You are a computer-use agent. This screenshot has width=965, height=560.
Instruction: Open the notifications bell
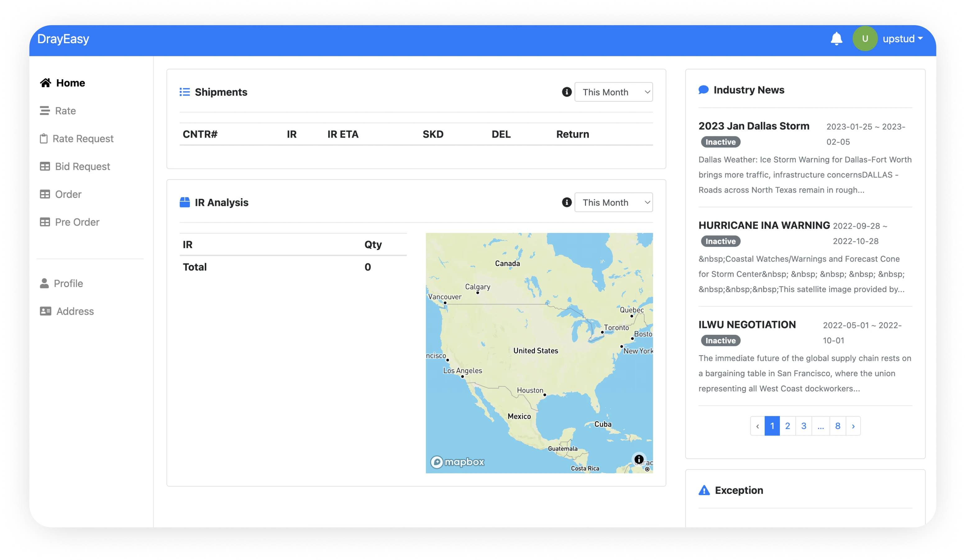836,39
